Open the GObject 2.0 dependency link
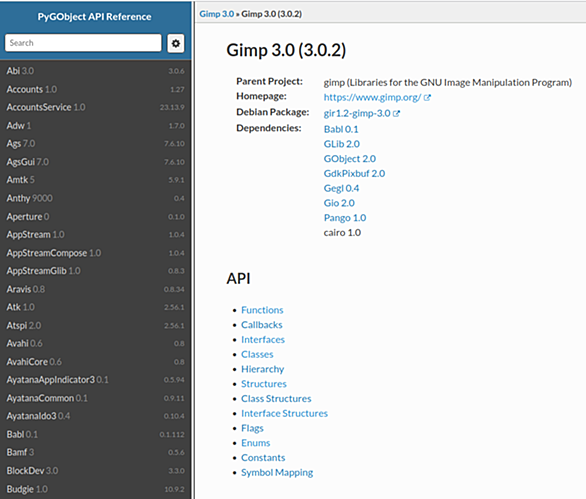This screenshot has width=586, height=499. [349, 159]
